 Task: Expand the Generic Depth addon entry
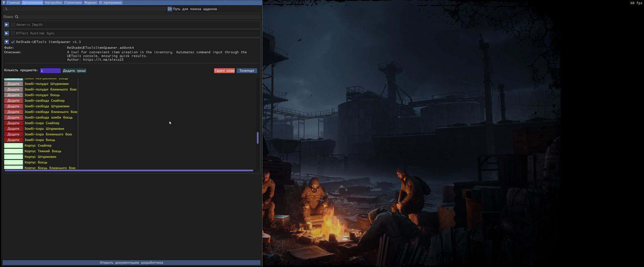pos(6,25)
